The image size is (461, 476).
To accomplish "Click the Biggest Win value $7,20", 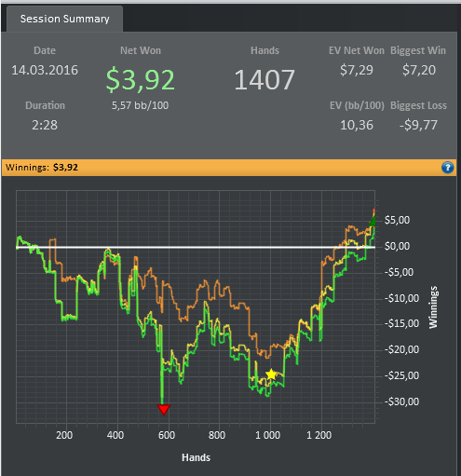I will tap(419, 70).
